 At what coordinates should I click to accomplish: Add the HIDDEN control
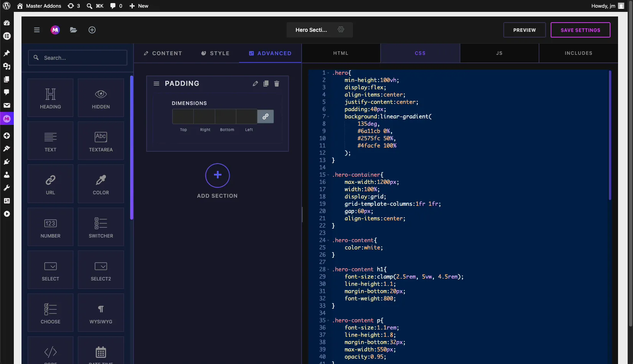[101, 98]
